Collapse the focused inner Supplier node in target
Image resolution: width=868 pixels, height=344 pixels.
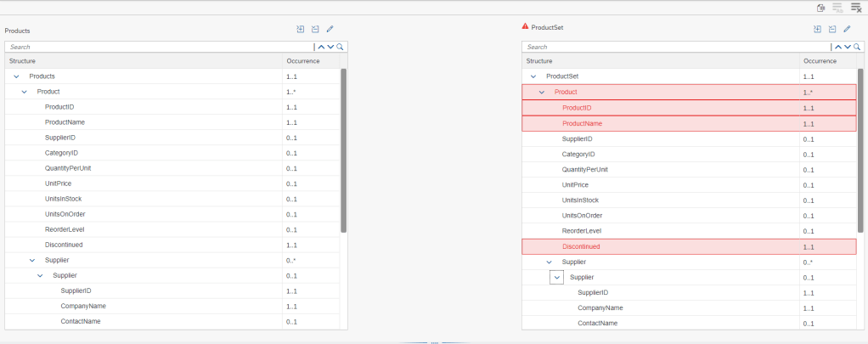(x=557, y=277)
